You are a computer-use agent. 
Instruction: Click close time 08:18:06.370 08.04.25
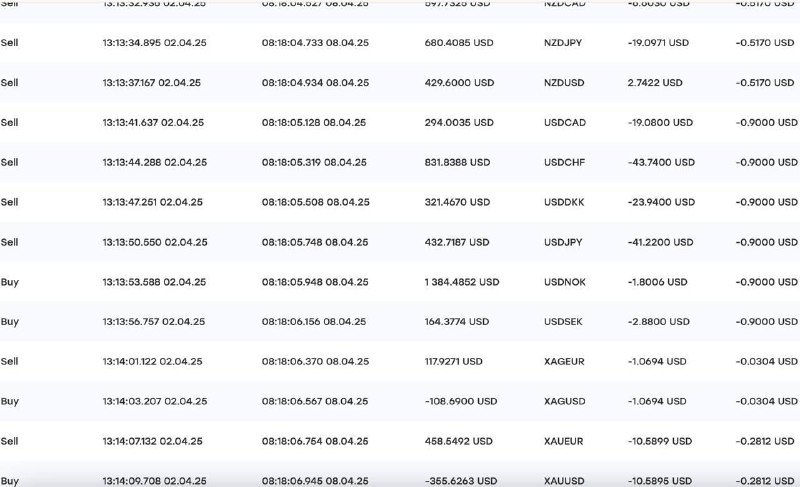coord(315,361)
